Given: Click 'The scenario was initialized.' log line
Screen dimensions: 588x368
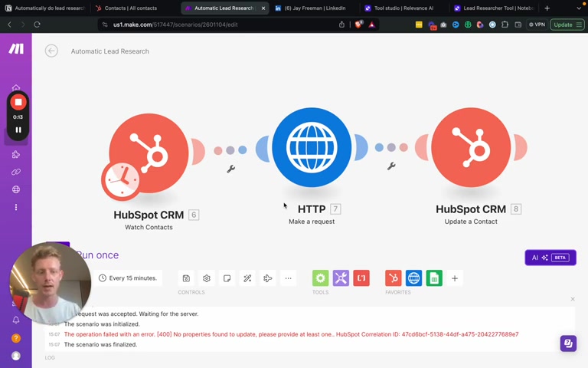Looking at the screenshot, I should pyautogui.click(x=102, y=324).
